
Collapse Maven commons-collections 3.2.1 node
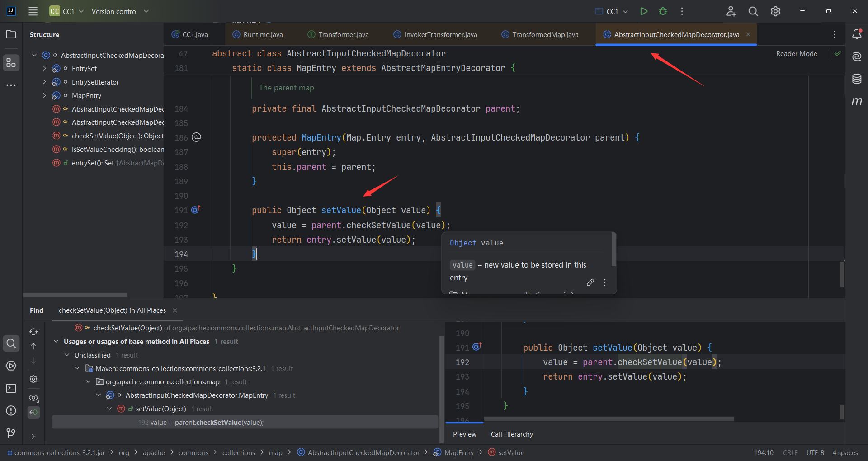click(x=77, y=369)
